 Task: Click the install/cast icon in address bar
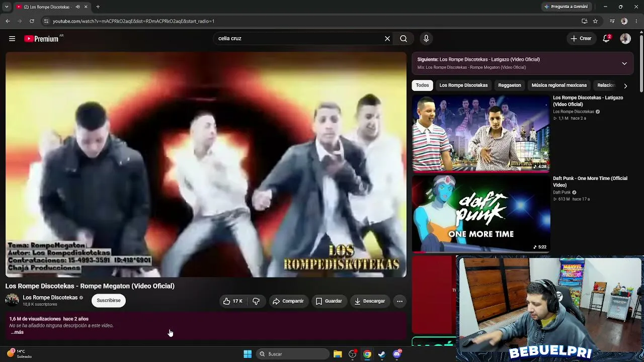pyautogui.click(x=584, y=21)
